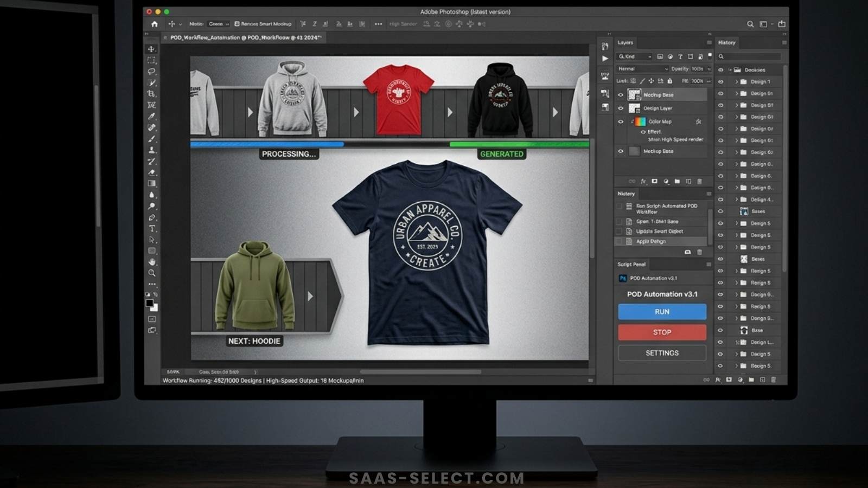Click the blue RUN button
The image size is (868, 488).
point(662,312)
